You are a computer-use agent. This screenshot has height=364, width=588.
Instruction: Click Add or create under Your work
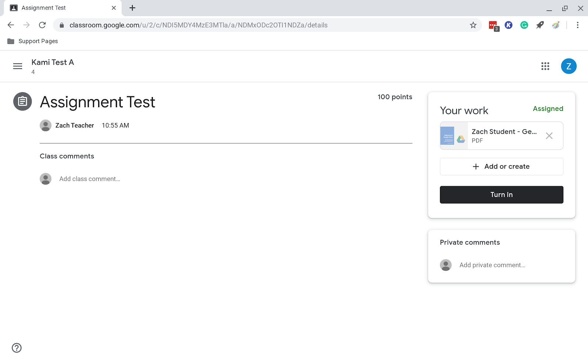click(x=501, y=166)
